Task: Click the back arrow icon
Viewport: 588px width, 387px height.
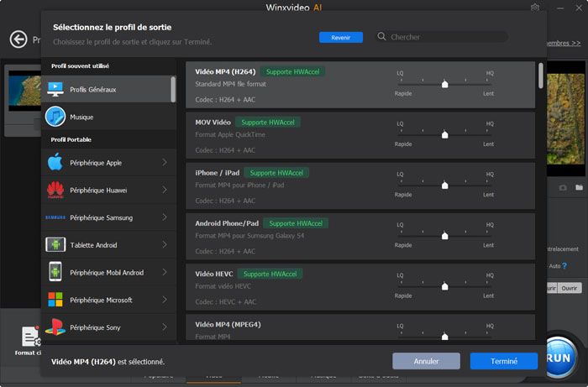Action: coord(18,39)
